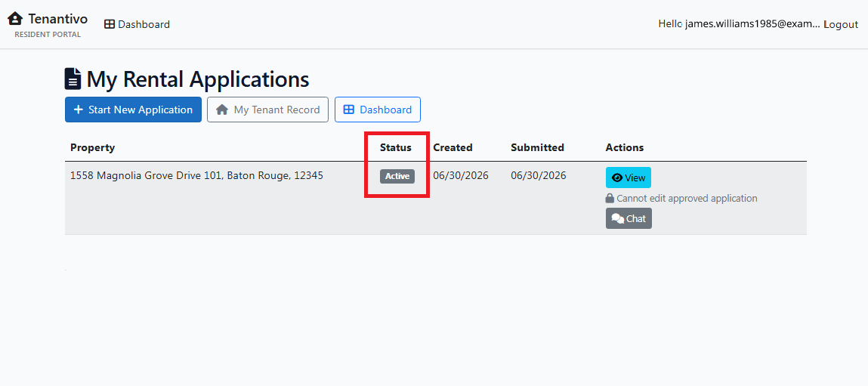Click the Active status badge

[x=397, y=176]
